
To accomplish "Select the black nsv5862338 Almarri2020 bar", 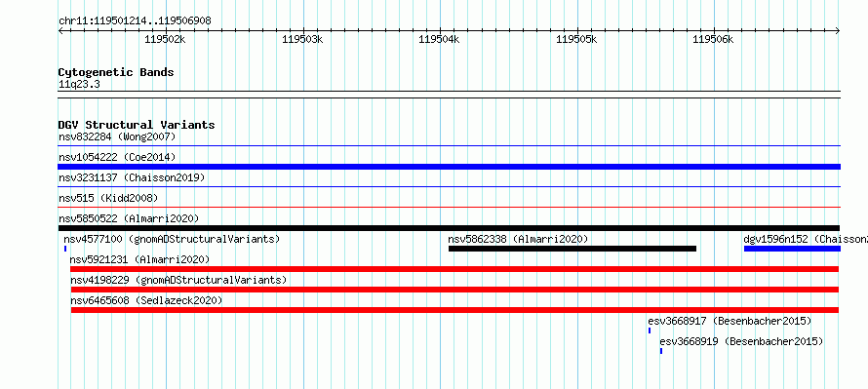I will (572, 249).
